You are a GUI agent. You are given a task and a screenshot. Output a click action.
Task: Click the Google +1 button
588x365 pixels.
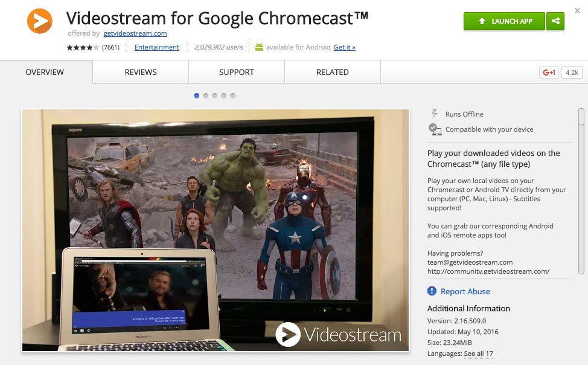tap(549, 73)
